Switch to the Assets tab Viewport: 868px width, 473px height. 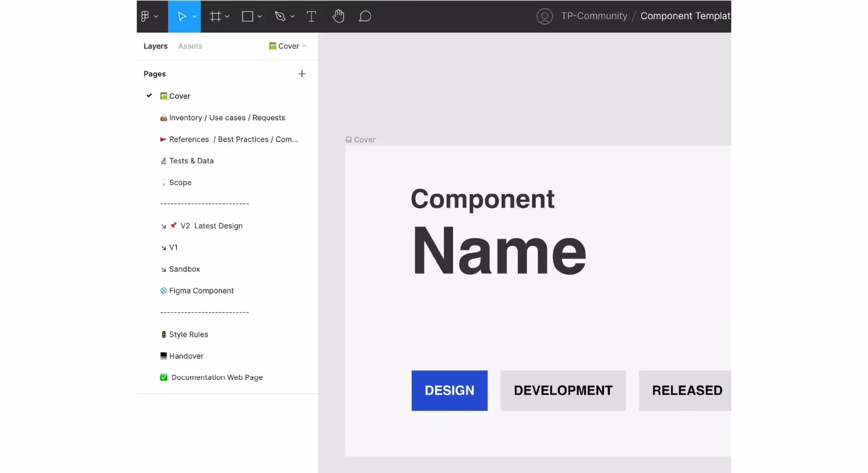(x=190, y=46)
